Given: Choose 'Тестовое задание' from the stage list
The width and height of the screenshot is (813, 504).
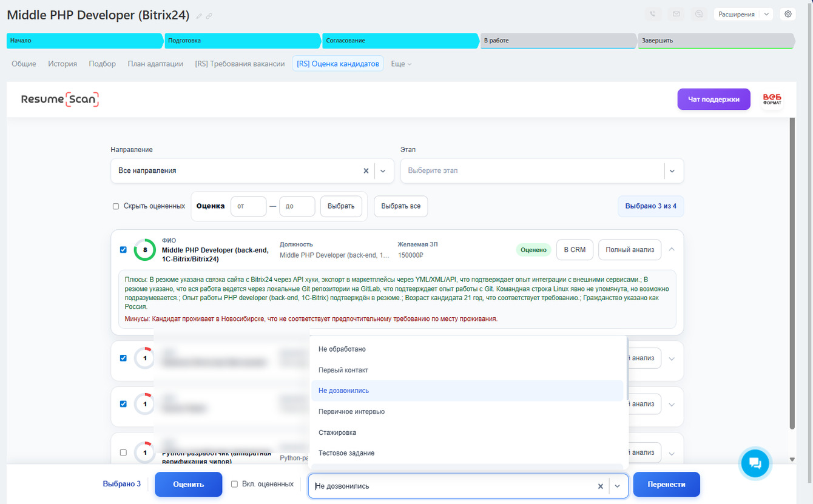Looking at the screenshot, I should tap(467, 453).
